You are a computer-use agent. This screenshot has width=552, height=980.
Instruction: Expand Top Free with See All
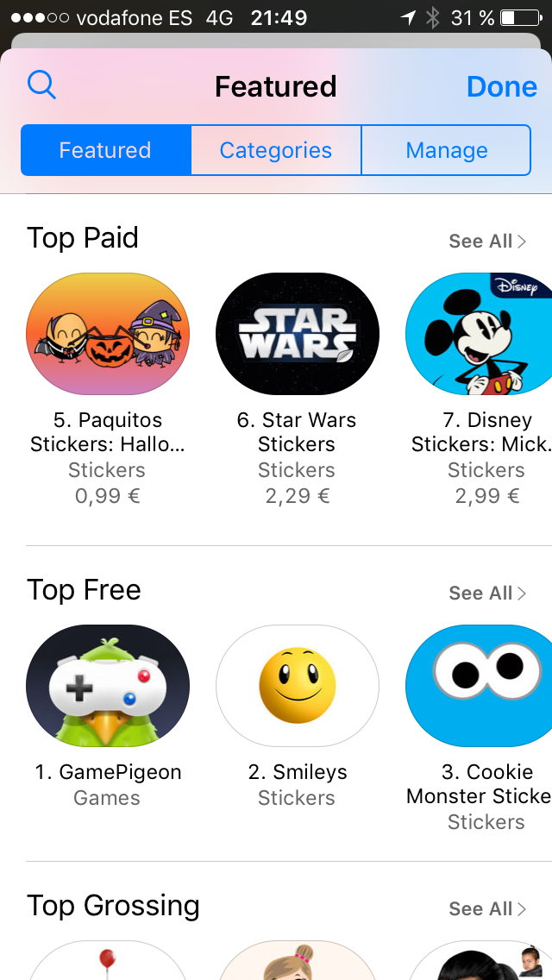click(x=487, y=594)
